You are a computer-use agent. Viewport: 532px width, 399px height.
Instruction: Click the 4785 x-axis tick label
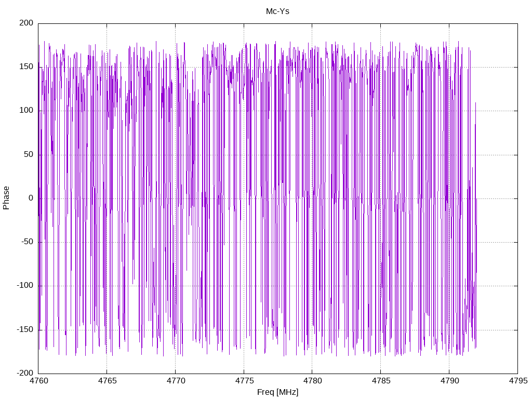click(x=381, y=381)
